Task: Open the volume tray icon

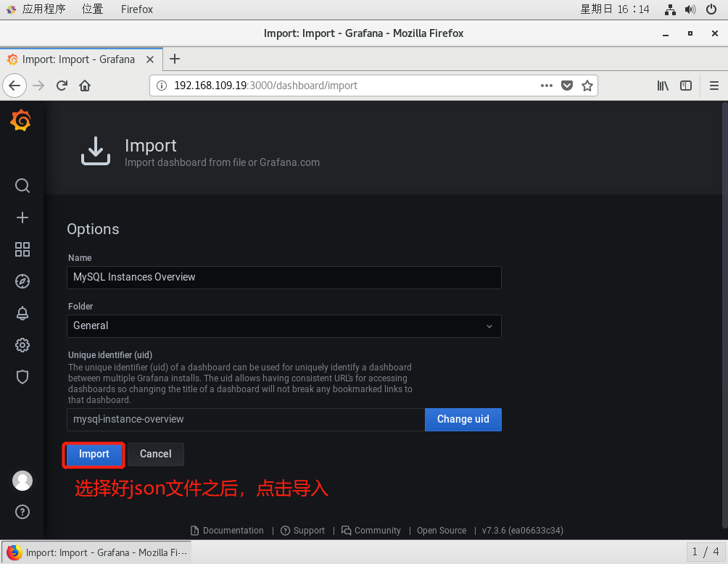Action: coord(690,9)
